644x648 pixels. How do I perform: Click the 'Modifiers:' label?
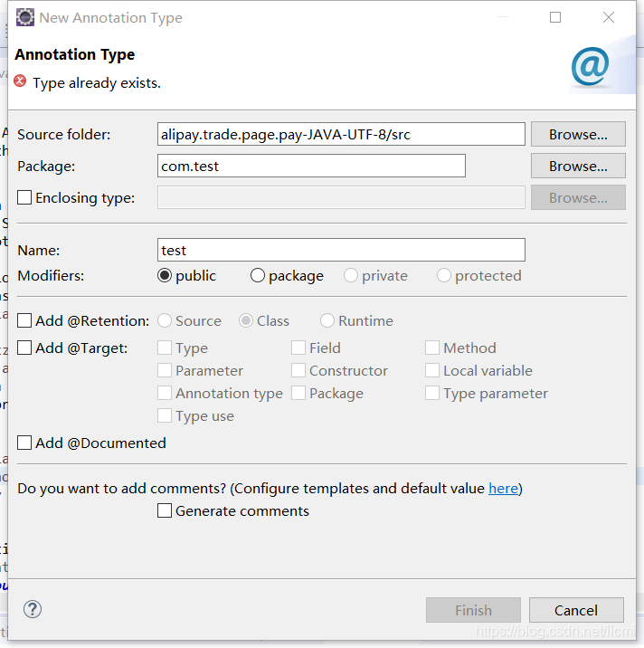coord(51,276)
